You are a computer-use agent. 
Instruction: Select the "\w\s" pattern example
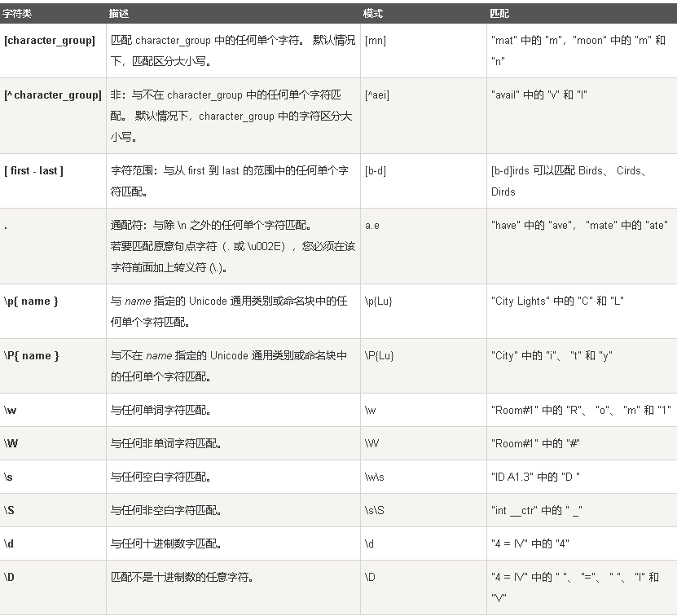pos(375,477)
